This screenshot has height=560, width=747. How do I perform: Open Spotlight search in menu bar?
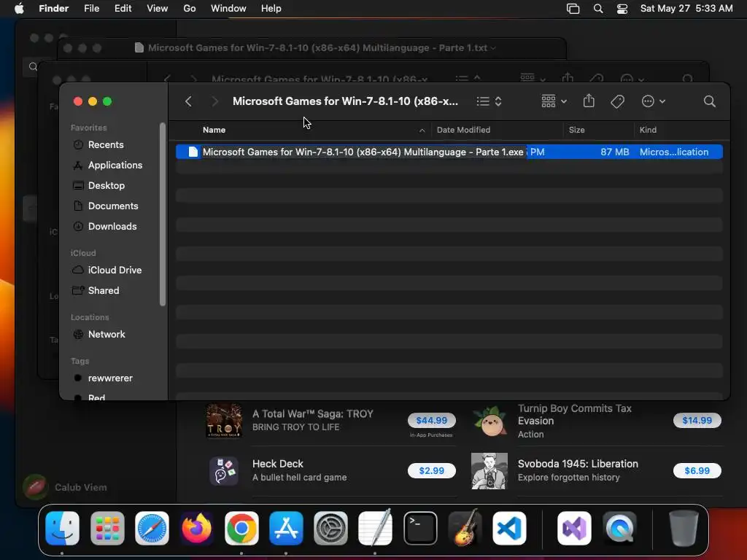click(598, 9)
